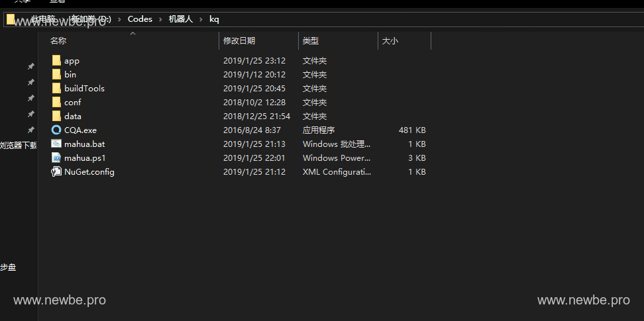Click date 2019/1/25 22:01 of mahua.ps1
644x321 pixels.
254,158
